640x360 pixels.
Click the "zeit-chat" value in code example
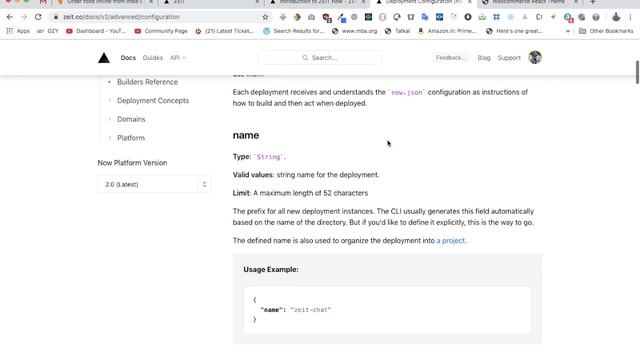click(311, 310)
